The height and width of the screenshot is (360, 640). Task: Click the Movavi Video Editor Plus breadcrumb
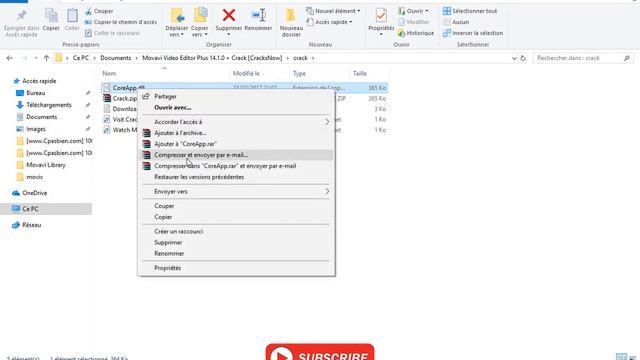tap(212, 58)
